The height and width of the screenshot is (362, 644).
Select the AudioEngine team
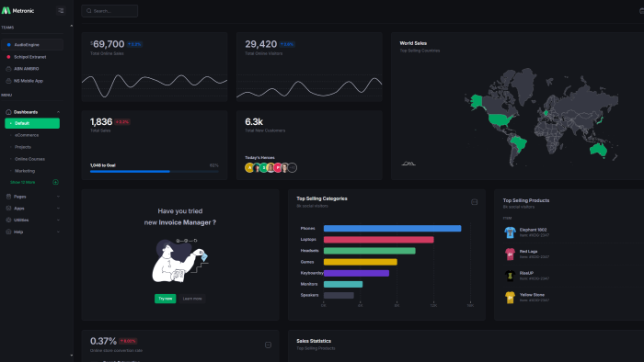coord(32,45)
